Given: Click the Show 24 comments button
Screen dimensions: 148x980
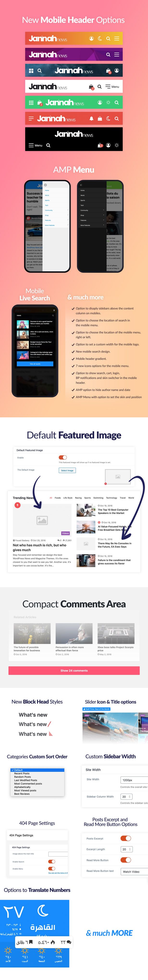Looking at the screenshot, I should pyautogui.click(x=74, y=670).
